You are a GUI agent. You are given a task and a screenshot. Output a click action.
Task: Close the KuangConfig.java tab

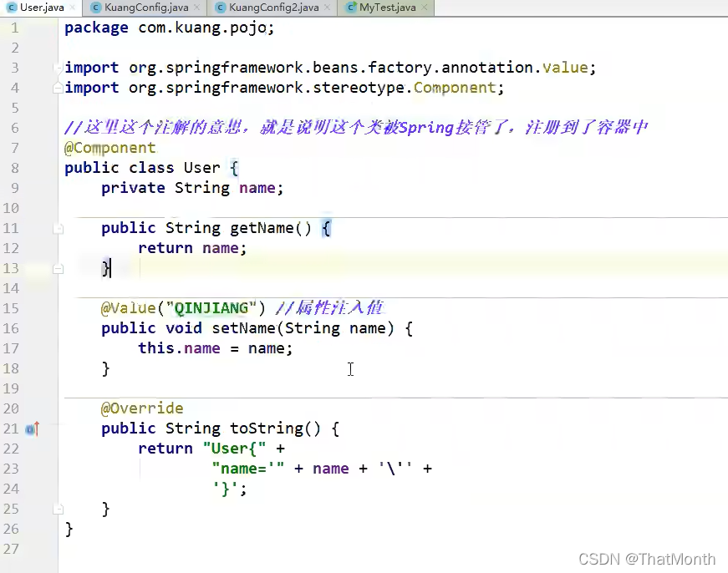[x=197, y=8]
